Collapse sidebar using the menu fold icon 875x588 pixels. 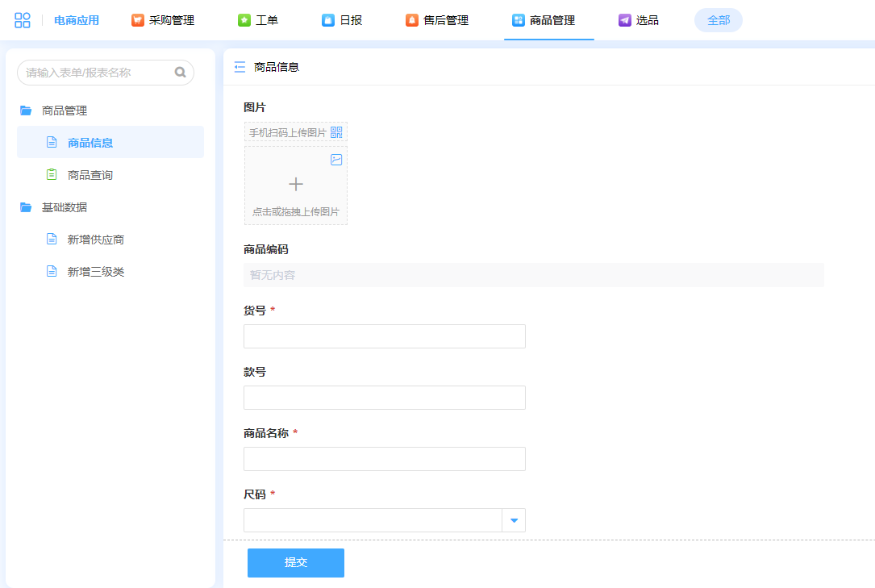(x=240, y=67)
